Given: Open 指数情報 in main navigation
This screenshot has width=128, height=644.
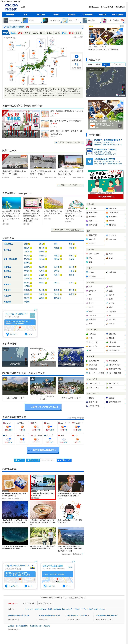Looking at the screenshot, I should (72, 15).
